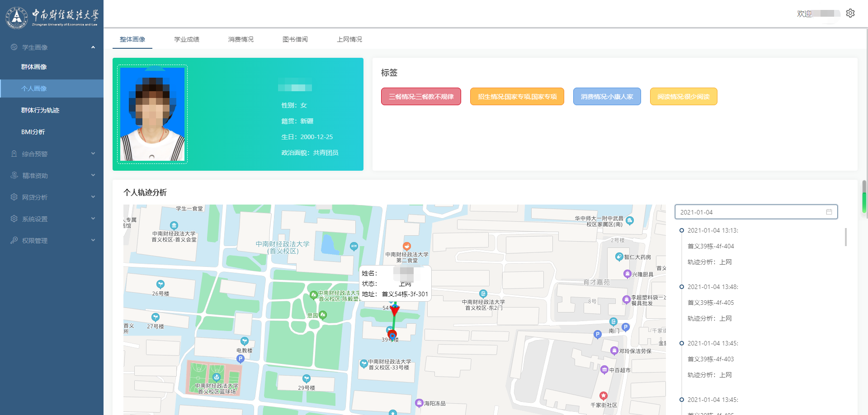Click the 智仁大药房 map marker icon
Screen dimensions: 868x415
(x=619, y=257)
